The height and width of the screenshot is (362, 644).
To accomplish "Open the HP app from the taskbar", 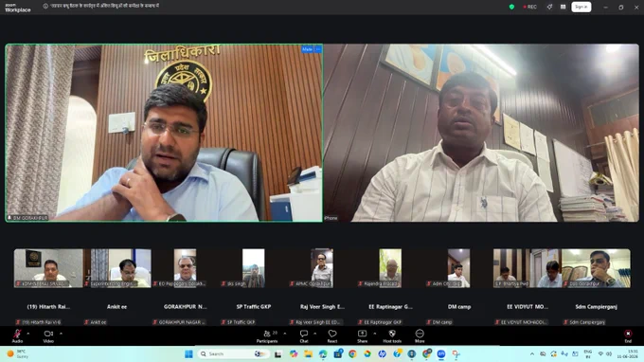I will point(382,353).
